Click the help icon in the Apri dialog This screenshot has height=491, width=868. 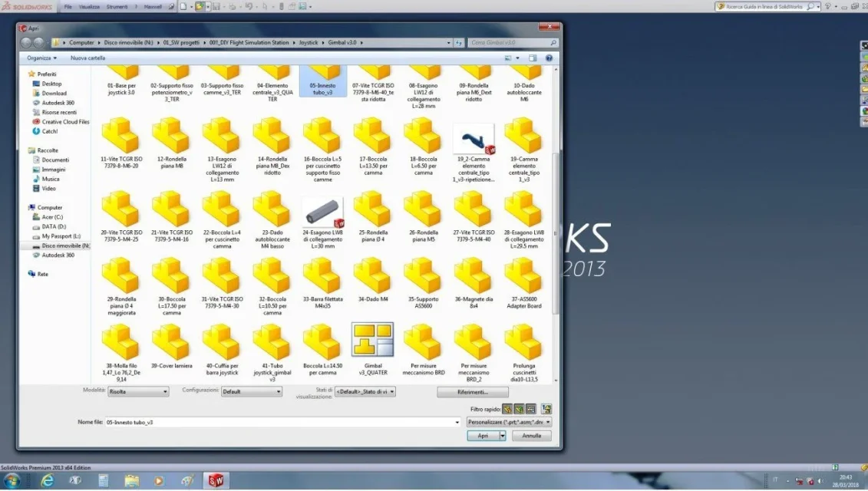549,58
